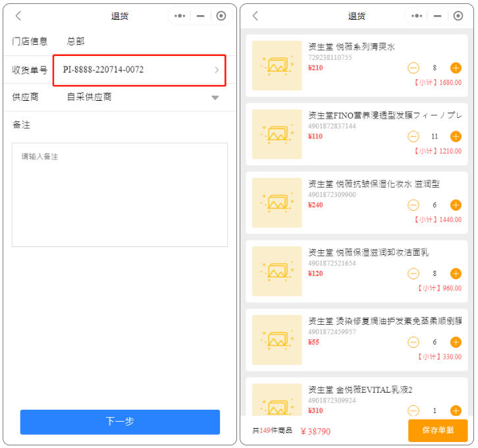The width and height of the screenshot is (478, 448).
Task: Tap the minimize dash icon in right header
Action: pos(437,16)
